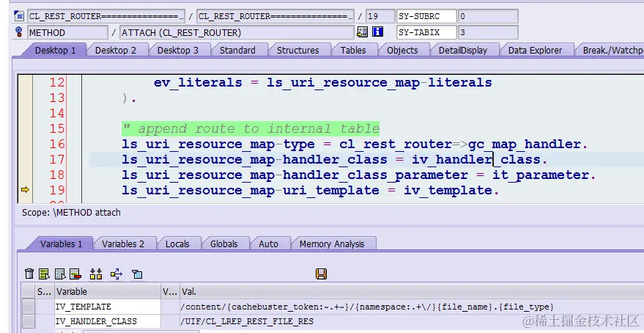The height and width of the screenshot is (333, 644).
Task: Select the row selector for IV_HANDLER_CLASS
Action: [29, 321]
